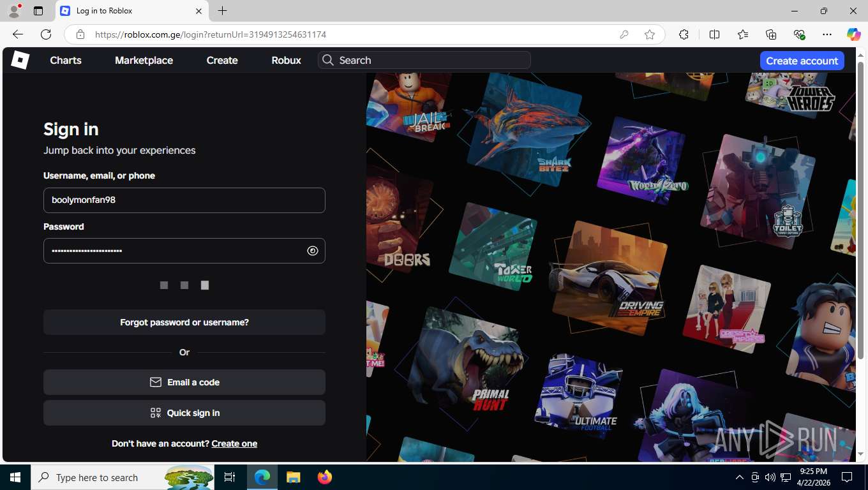
Task: Click the browser profile avatar icon
Action: tap(14, 11)
